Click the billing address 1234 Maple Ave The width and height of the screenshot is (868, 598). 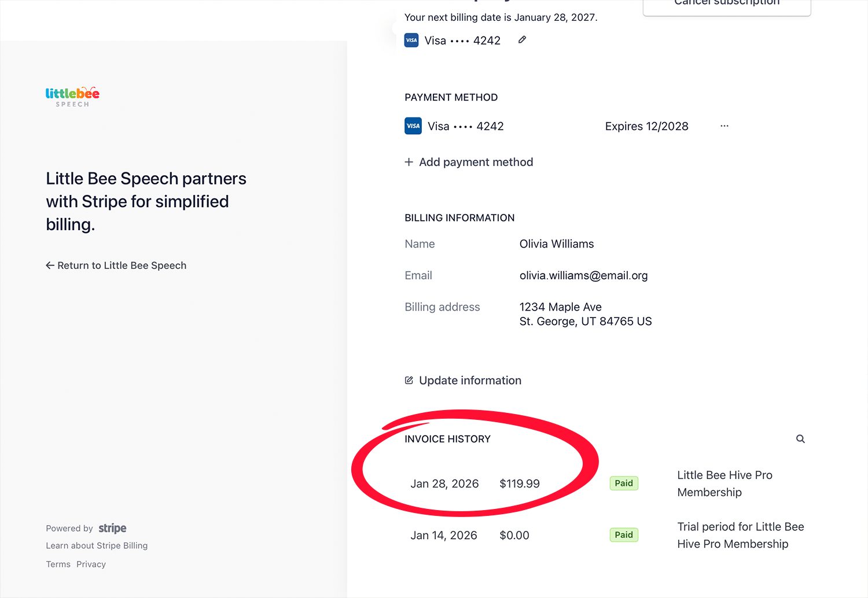pos(586,314)
